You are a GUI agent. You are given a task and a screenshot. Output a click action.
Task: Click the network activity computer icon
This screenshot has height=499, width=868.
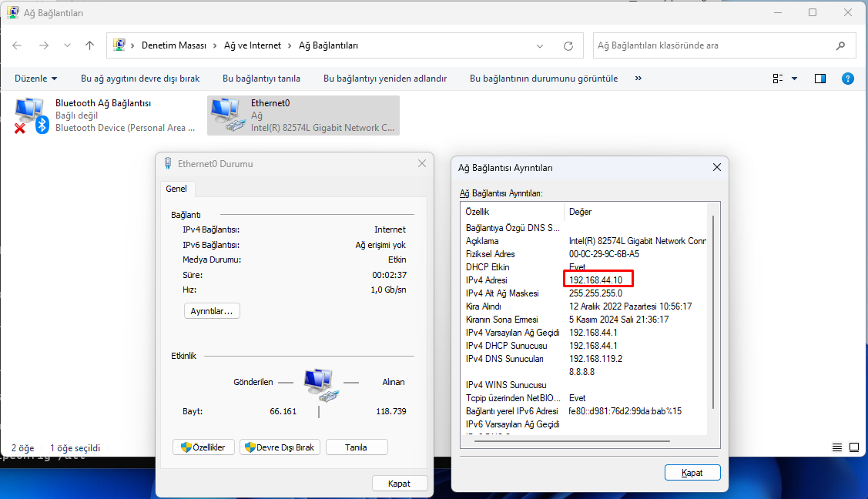pos(320,384)
